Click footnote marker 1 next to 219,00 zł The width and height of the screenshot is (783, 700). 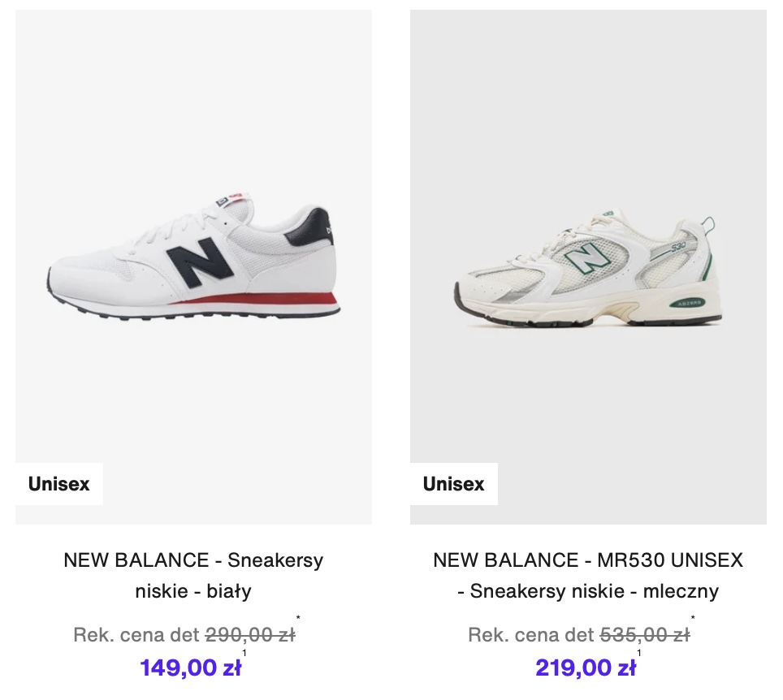click(639, 653)
